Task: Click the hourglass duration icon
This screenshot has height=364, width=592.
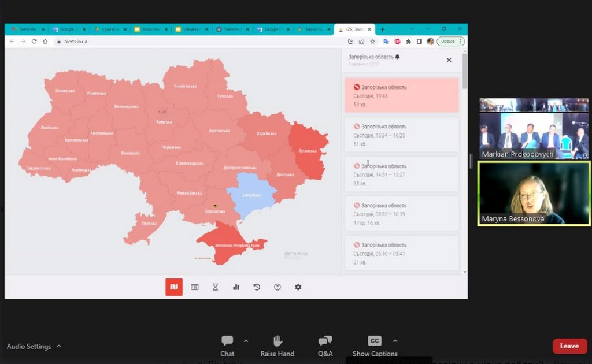Action: (215, 287)
